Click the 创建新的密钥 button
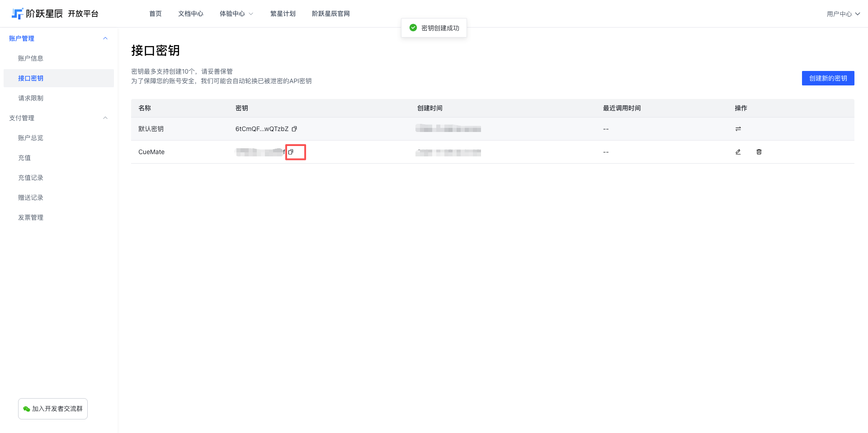Image resolution: width=868 pixels, height=433 pixels. pos(828,78)
